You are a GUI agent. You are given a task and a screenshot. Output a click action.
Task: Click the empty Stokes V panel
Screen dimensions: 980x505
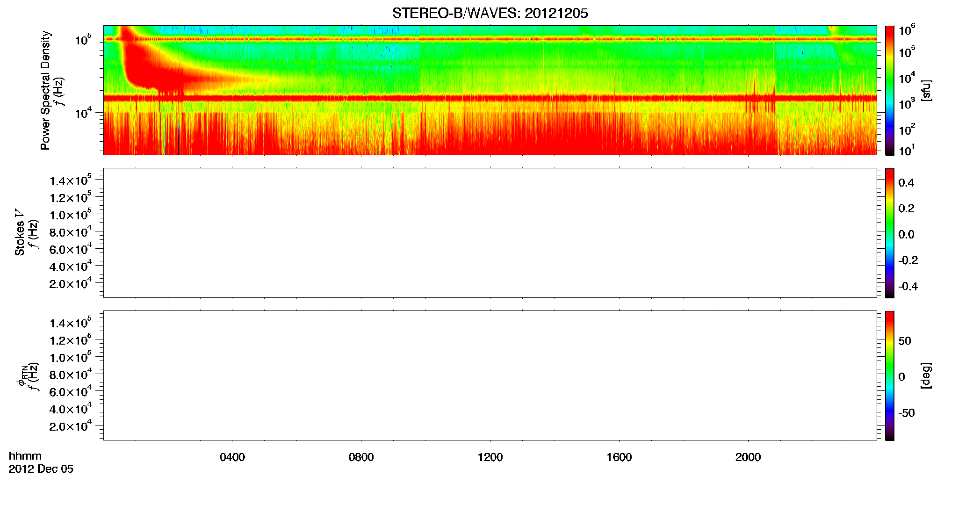tap(490, 233)
